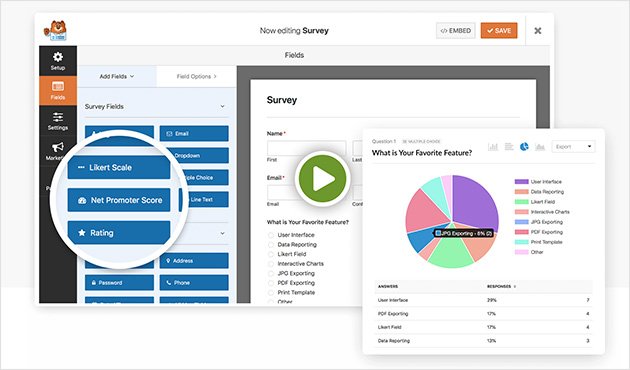Add the Phone field

(194, 283)
